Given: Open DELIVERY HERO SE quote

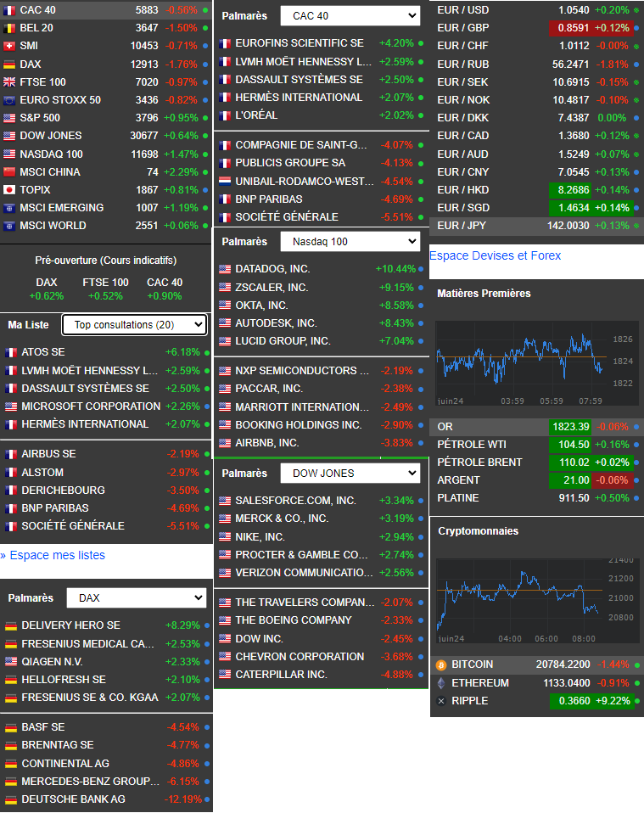Looking at the screenshot, I should [x=106, y=625].
